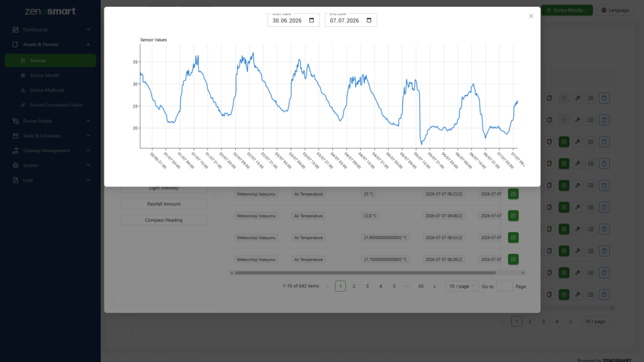Screen dimensions: 644x362
Task: Click the 22.8 °C value cell
Action: [x=370, y=216]
